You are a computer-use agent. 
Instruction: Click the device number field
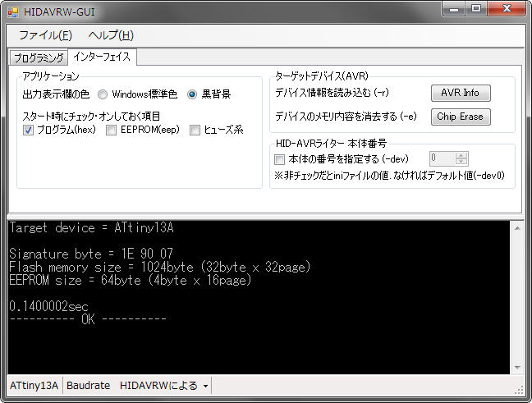point(442,158)
